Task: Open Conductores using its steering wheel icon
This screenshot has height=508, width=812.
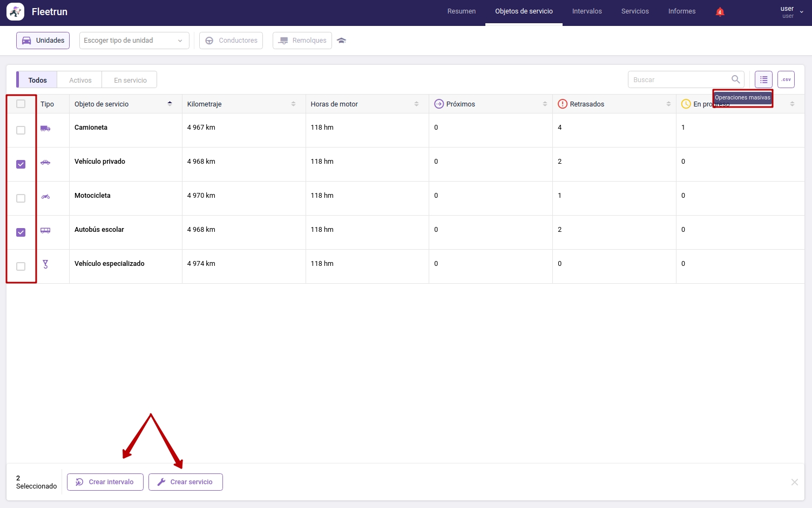Action: pos(209,40)
